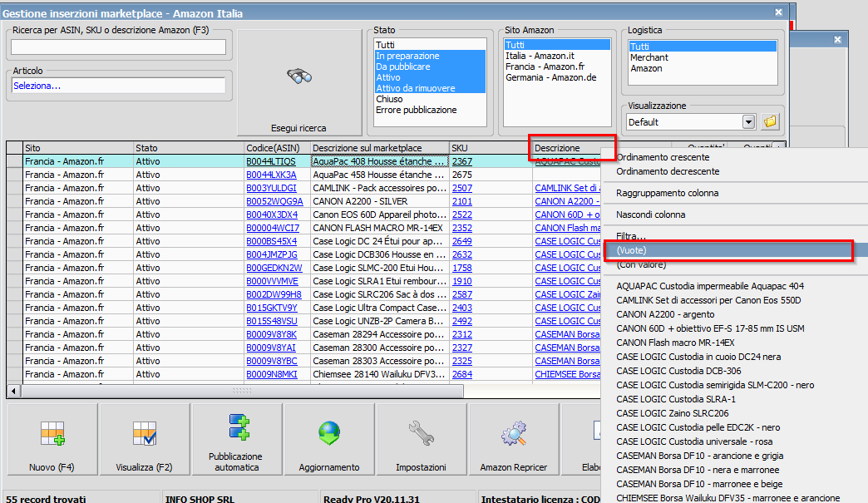Expand the Visualizzazione Default dropdown
Image resolution: width=868 pixels, height=503 pixels.
[748, 121]
